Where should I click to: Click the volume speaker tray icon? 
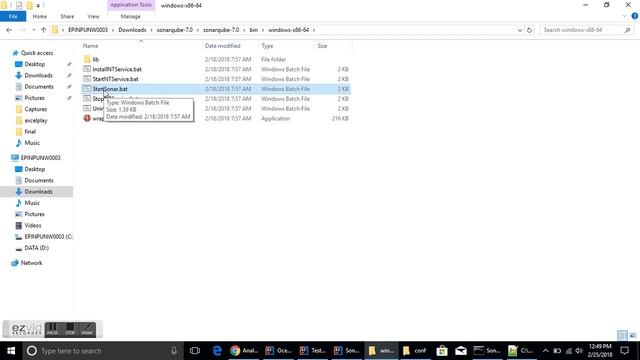[x=579, y=351]
